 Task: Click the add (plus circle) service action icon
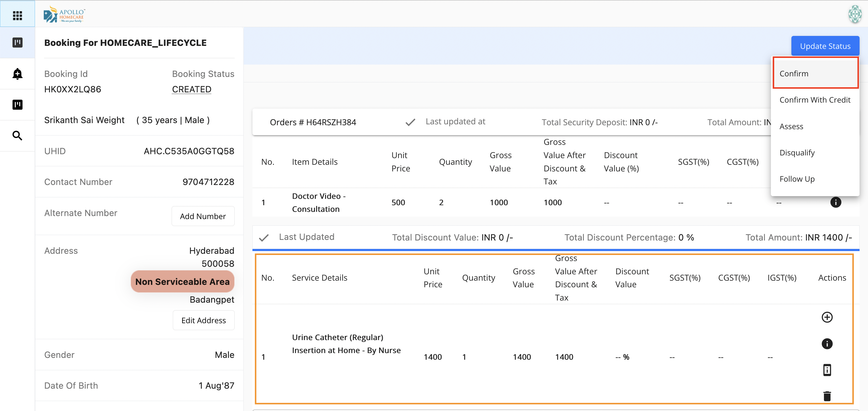[x=827, y=317]
